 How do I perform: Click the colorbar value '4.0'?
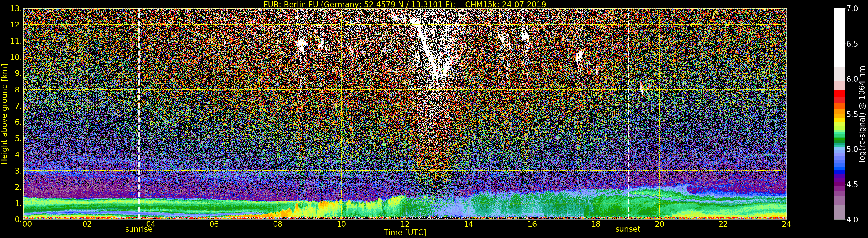coord(852,220)
